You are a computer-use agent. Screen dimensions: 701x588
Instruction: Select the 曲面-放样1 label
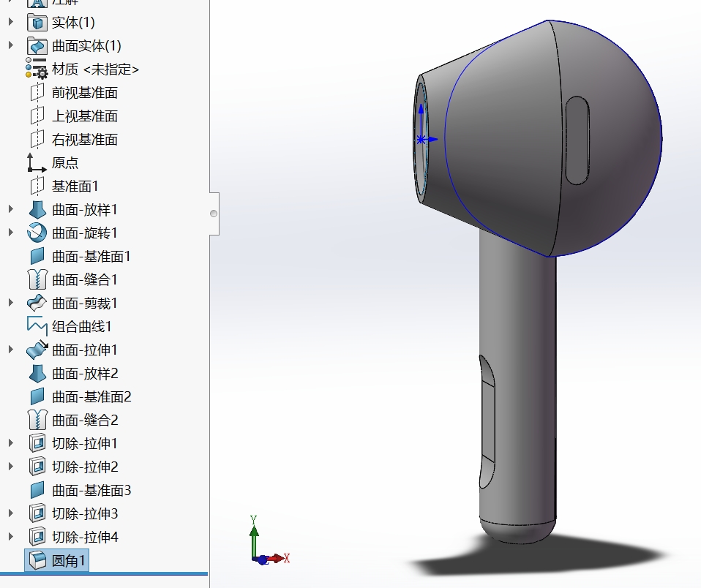click(84, 210)
